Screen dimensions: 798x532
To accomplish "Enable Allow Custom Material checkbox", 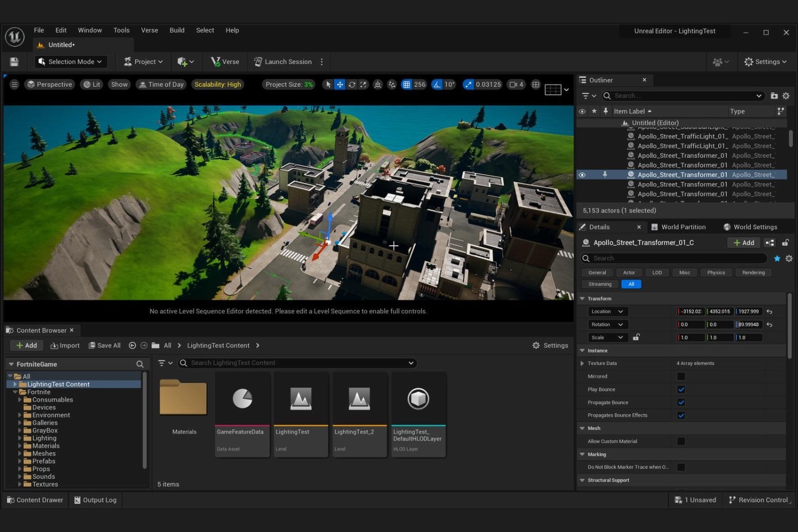I will pyautogui.click(x=681, y=442).
